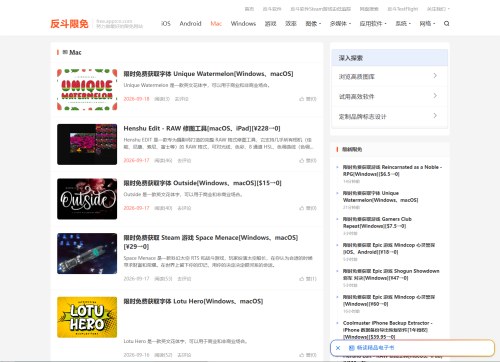500x362 pixels.
Task: Like the Lotu Hero font post
Action: (x=308, y=355)
